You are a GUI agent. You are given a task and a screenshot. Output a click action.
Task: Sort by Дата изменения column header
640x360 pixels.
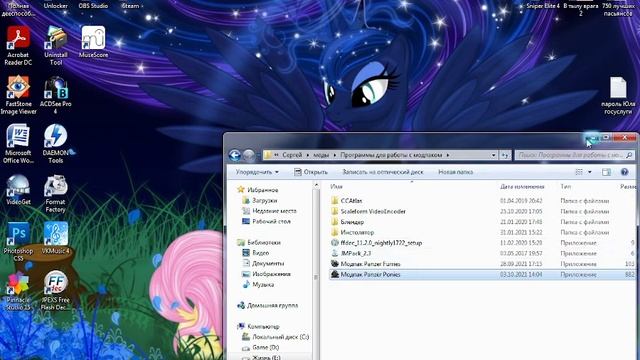point(522,186)
